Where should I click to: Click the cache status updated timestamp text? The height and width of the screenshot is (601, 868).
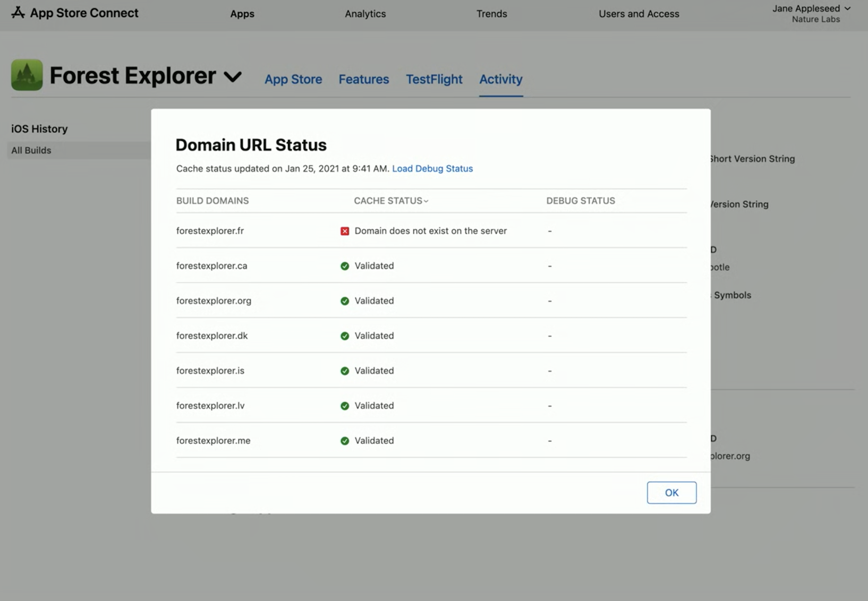point(283,168)
